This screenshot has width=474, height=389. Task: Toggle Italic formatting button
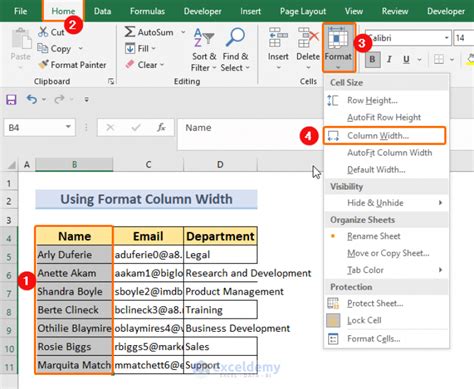pos(389,60)
